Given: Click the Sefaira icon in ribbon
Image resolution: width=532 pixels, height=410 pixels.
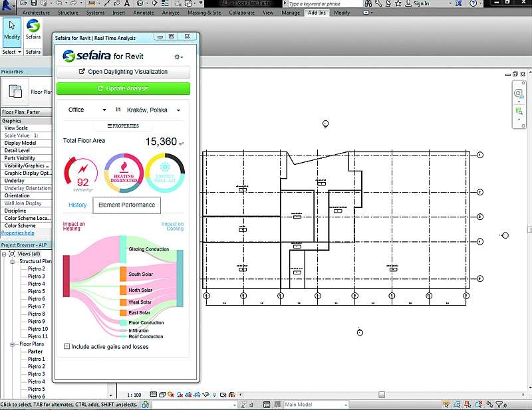Looking at the screenshot, I should tap(33, 30).
